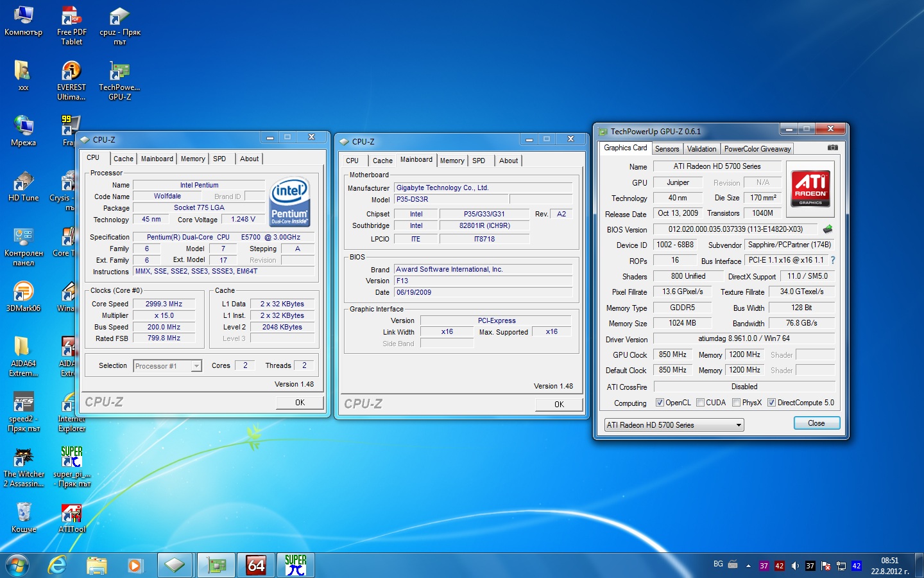Show hidden system tray icons arrow
This screenshot has width=924, height=578.
pyautogui.click(x=748, y=566)
